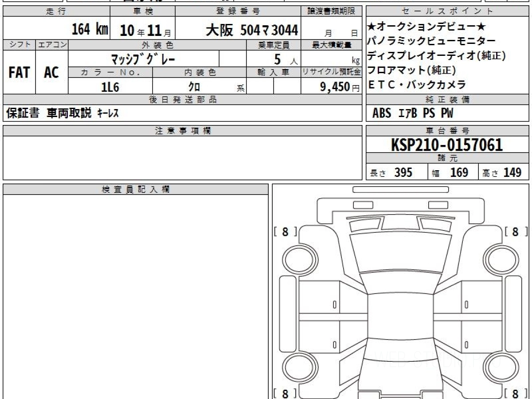This screenshot has width=532, height=399.
Task: Click the 車台番号 header
Action: 447,130
